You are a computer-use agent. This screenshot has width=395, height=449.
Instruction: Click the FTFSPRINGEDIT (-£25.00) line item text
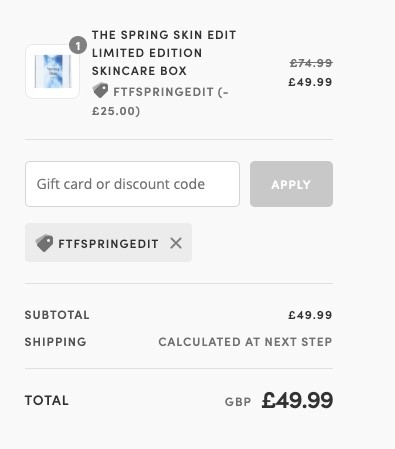coord(160,101)
